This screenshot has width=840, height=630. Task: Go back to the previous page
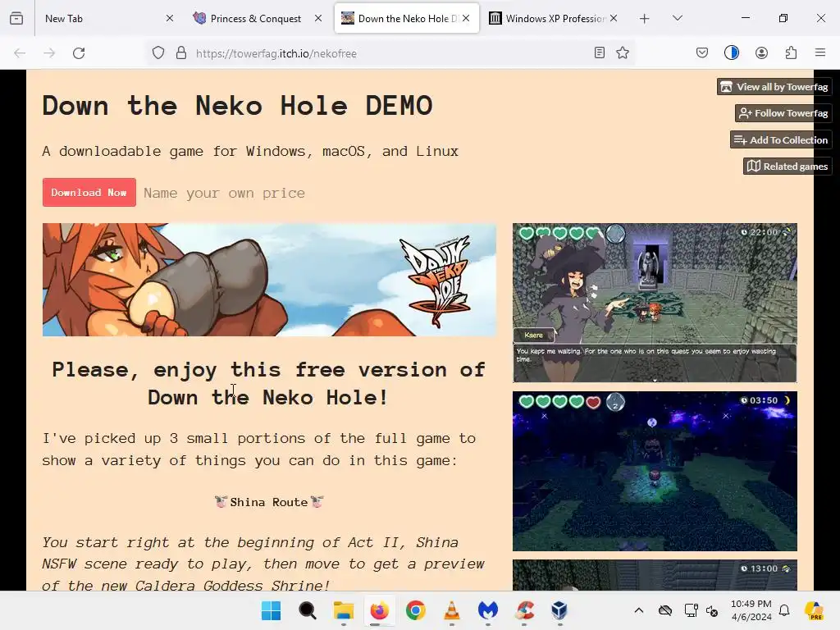20,53
